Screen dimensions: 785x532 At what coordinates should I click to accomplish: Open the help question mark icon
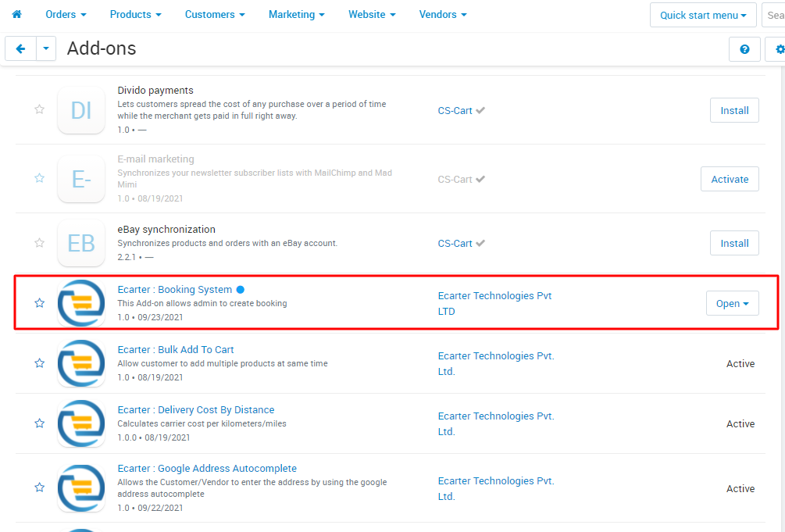coord(744,49)
